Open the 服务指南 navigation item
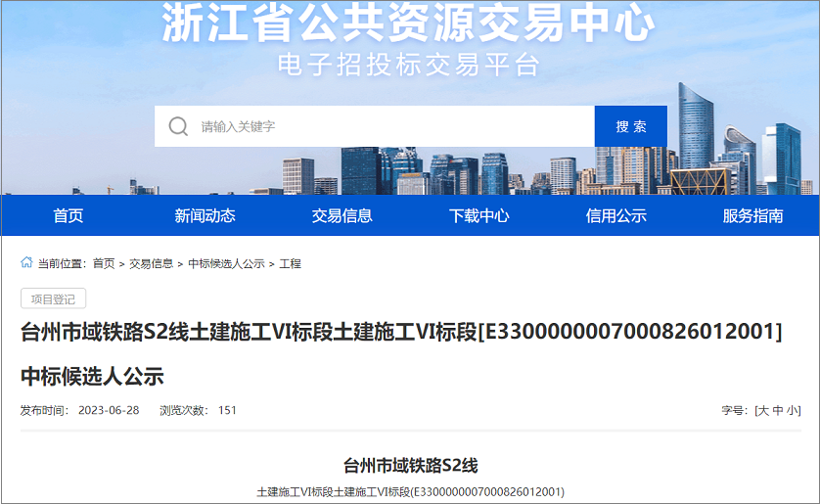This screenshot has width=820, height=504. coord(752,216)
